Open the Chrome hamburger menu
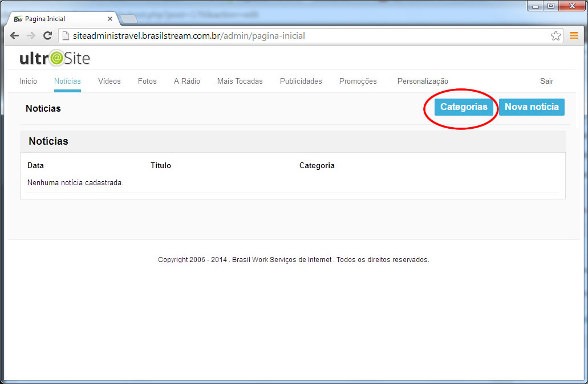The height and width of the screenshot is (384, 588). 574,35
